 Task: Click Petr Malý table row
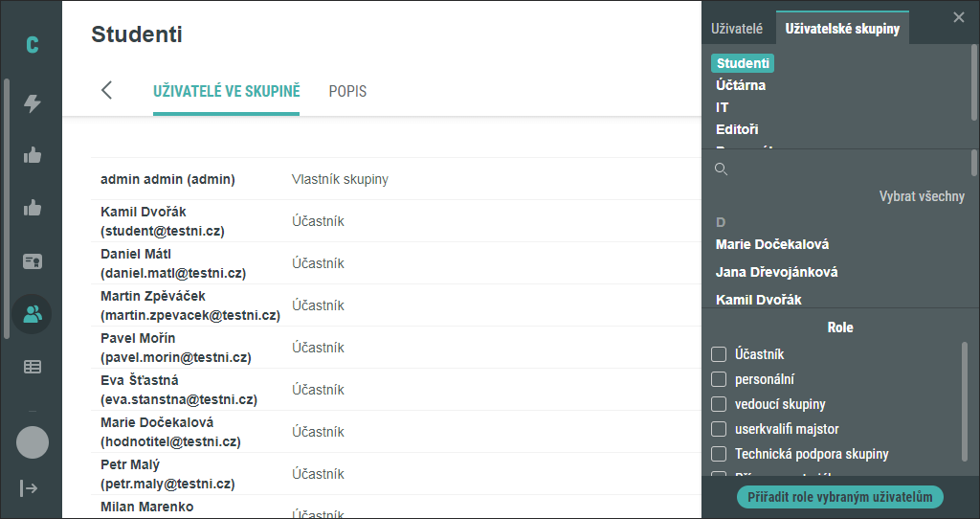[x=396, y=474]
